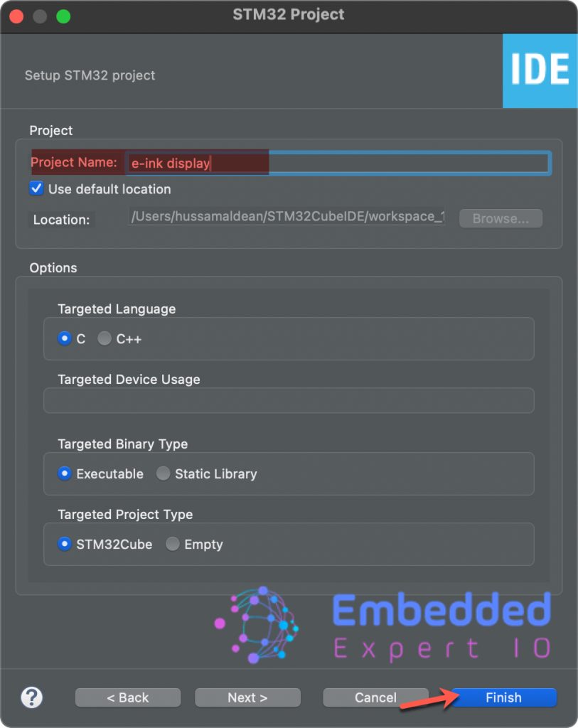
Task: Choose Static Library binary type
Action: tap(163, 473)
